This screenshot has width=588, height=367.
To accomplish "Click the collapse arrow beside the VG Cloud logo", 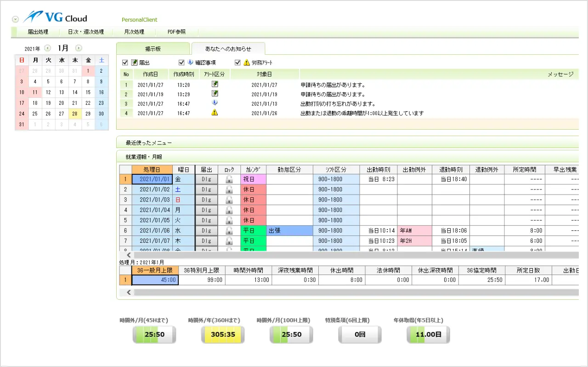I will (15, 19).
